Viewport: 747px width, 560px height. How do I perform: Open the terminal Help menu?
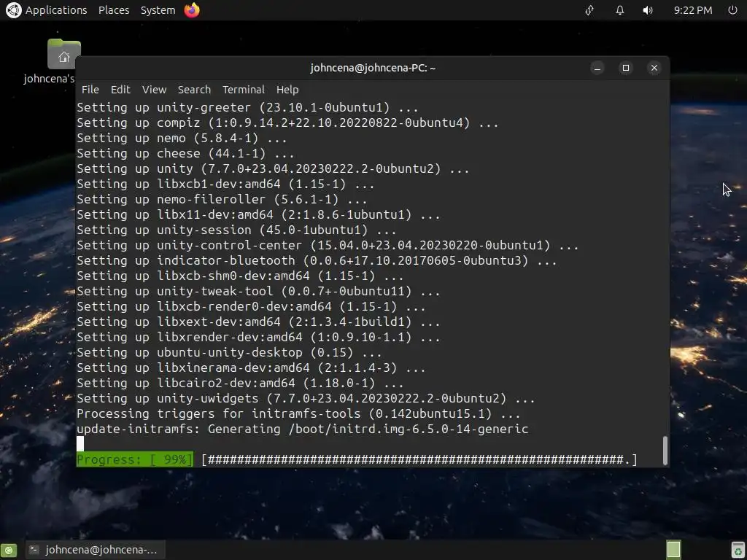[287, 90]
